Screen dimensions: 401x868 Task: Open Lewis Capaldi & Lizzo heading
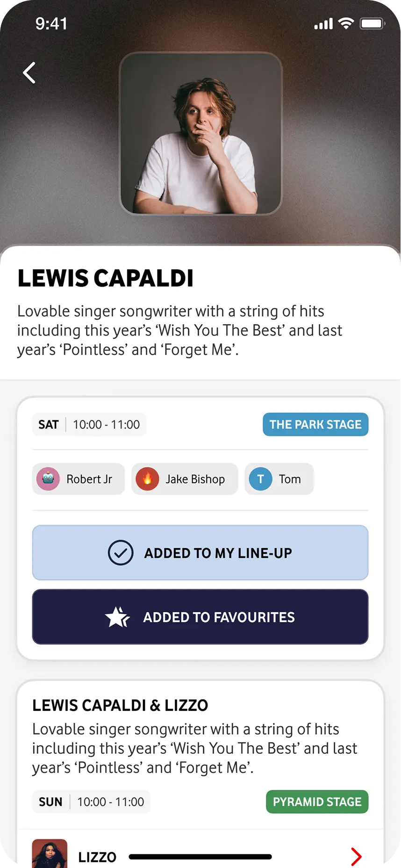[x=120, y=705]
